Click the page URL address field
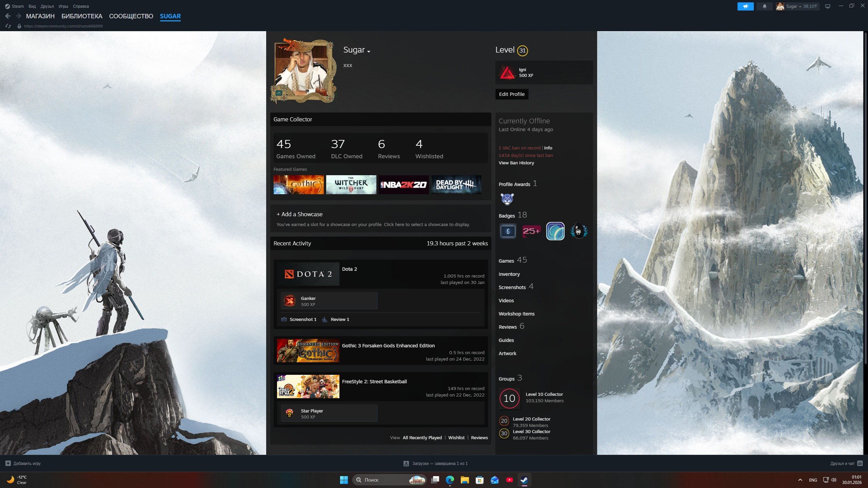 (x=63, y=26)
